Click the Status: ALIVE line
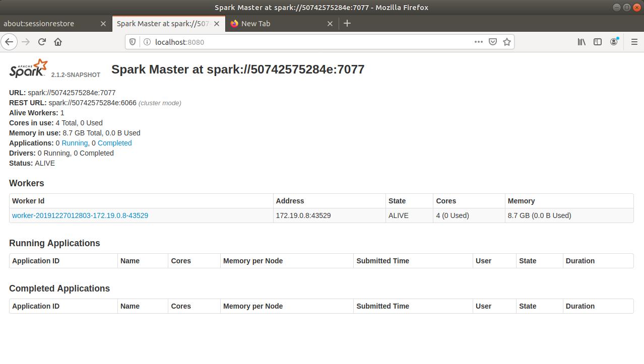The image size is (644, 364). pyautogui.click(x=32, y=163)
